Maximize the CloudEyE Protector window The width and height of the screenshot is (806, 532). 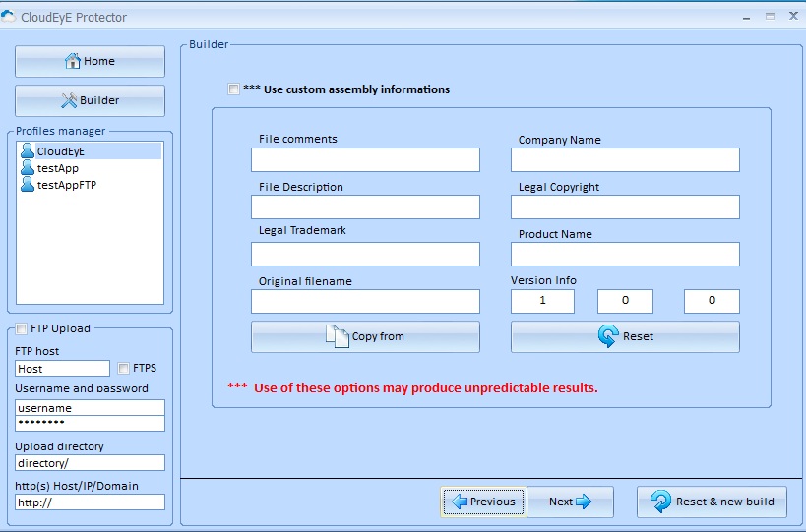pyautogui.click(x=770, y=17)
